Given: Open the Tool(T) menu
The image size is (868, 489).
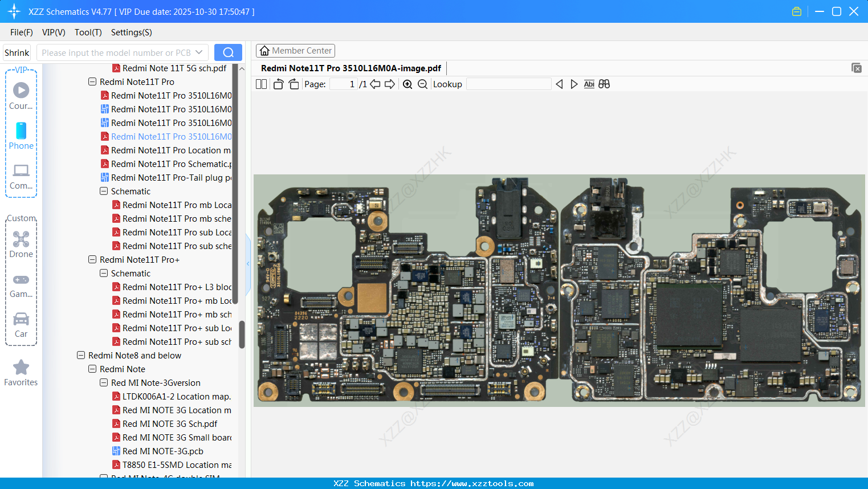Looking at the screenshot, I should pos(88,32).
